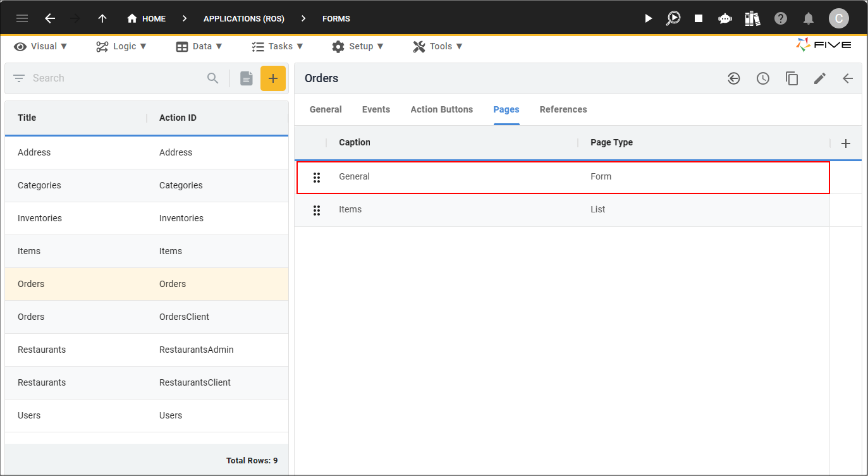The image size is (868, 476).
Task: Click drag handle of Items page row
Action: pos(317,211)
